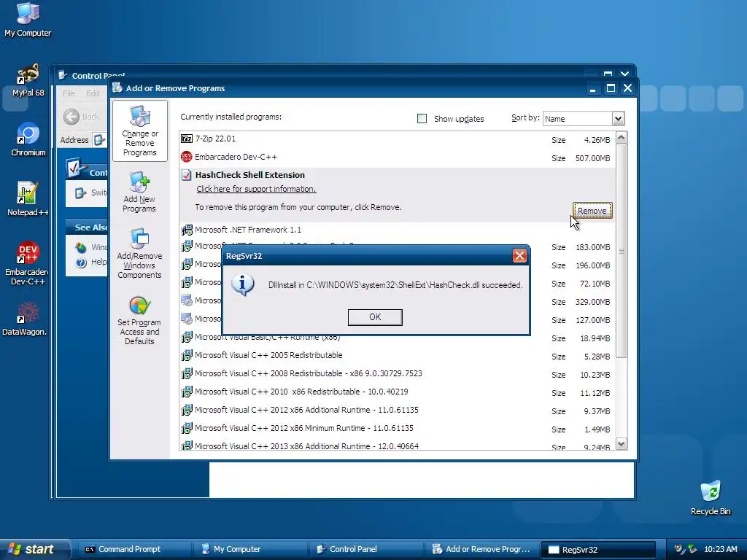Open DataWagon desktop shortcut
Screen dimensions: 747x560
click(x=25, y=319)
